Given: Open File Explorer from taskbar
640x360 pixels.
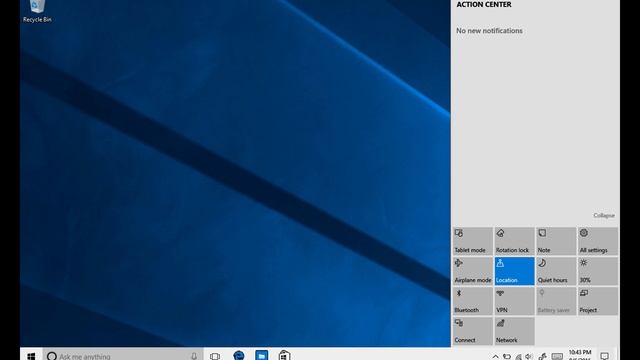Looking at the screenshot, I should (262, 356).
